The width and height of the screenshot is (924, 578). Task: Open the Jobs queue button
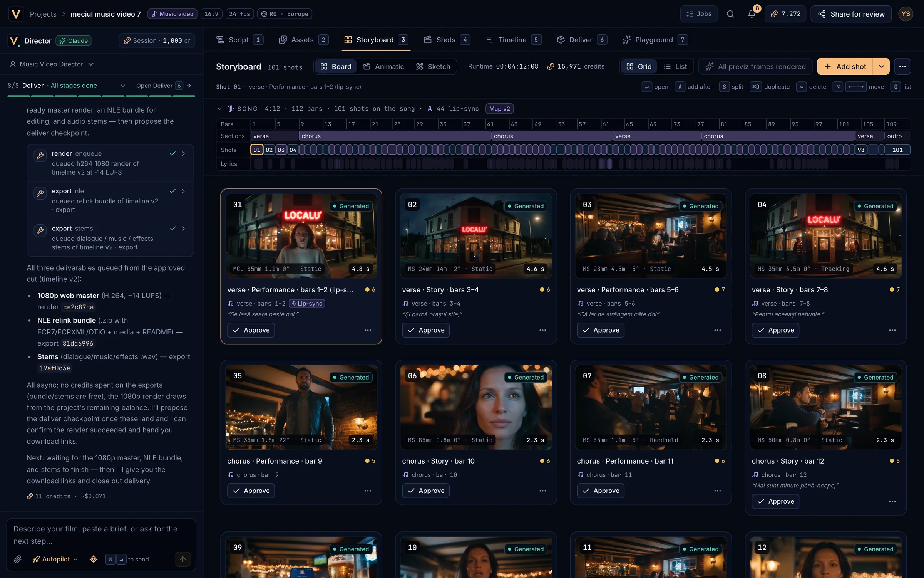coord(699,14)
